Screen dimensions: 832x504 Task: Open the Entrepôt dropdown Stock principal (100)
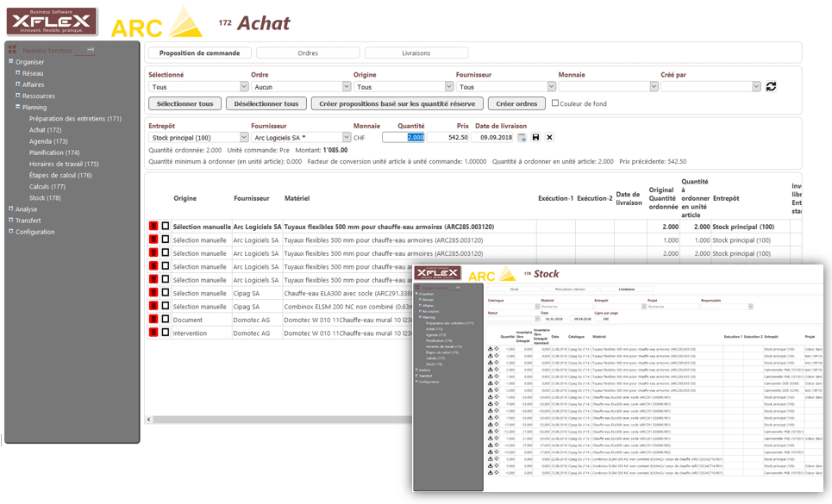click(x=198, y=138)
